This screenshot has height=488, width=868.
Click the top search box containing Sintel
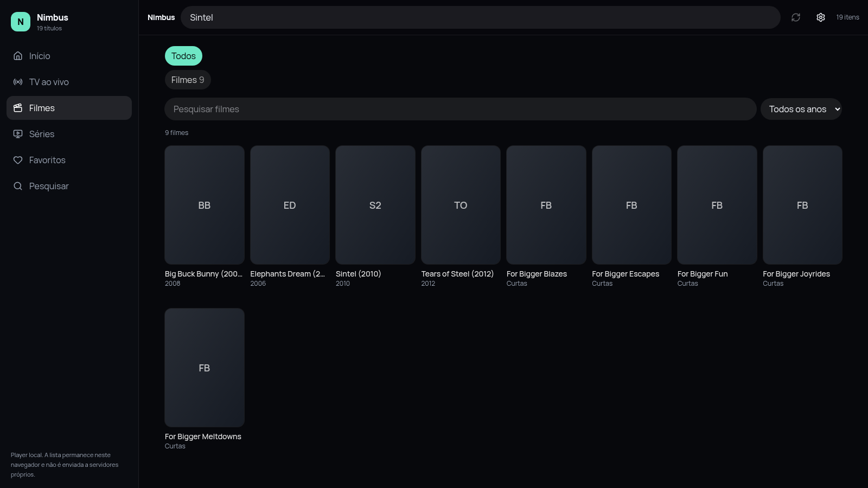(480, 17)
